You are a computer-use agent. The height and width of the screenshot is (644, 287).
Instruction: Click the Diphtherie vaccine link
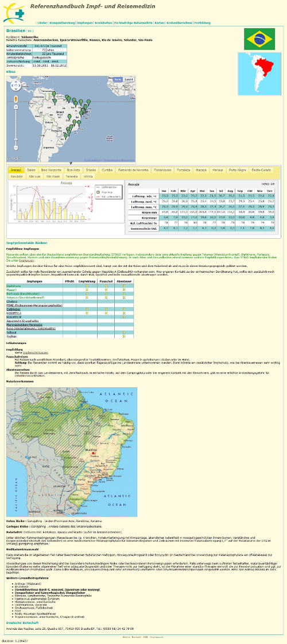tap(13, 286)
